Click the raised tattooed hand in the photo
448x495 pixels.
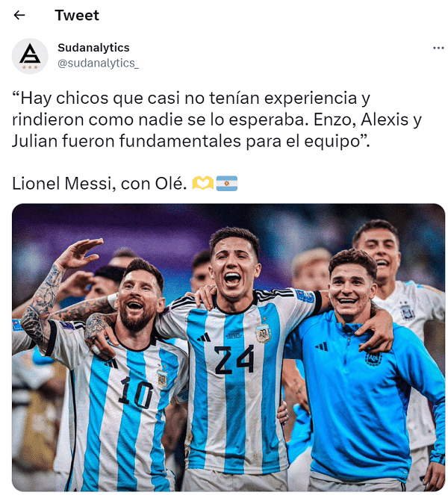click(x=80, y=253)
